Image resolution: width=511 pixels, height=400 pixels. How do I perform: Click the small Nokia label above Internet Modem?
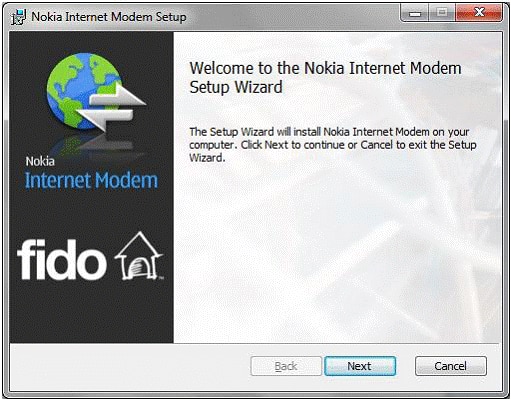[x=40, y=161]
